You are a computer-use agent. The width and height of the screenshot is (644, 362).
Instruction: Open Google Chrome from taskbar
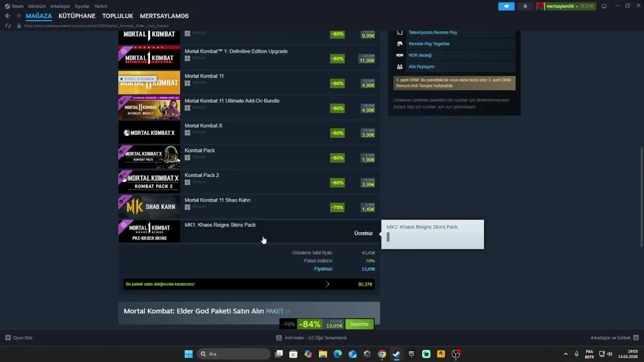[382, 354]
